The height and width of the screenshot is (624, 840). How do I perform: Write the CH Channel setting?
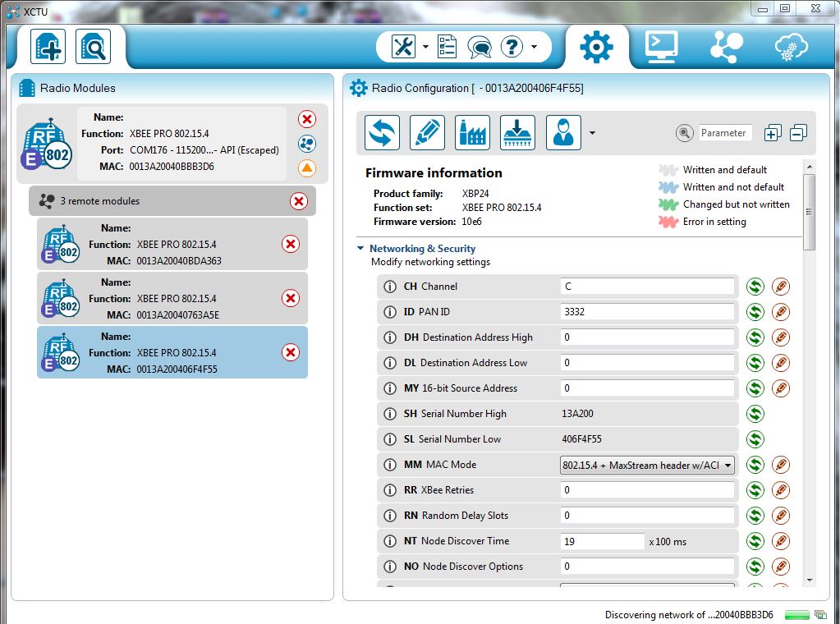(781, 287)
